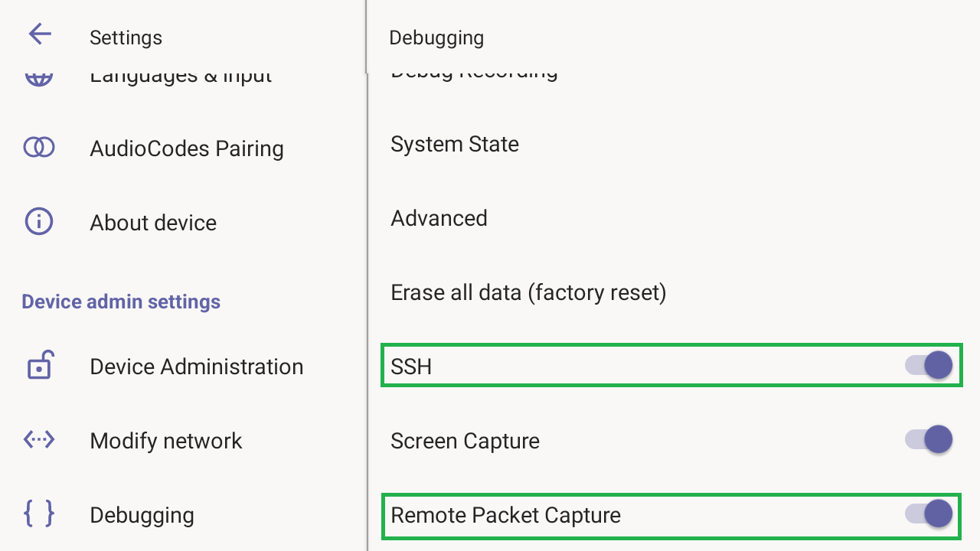Open AudioCodes Pairing settings
Image resolution: width=980 pixels, height=551 pixels.
click(x=187, y=148)
